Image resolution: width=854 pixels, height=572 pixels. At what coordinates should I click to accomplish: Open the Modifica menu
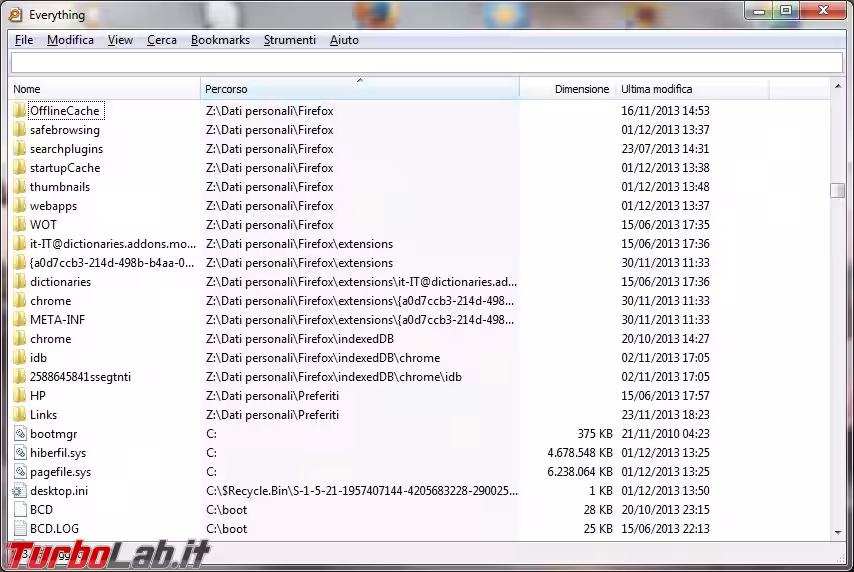coord(70,40)
